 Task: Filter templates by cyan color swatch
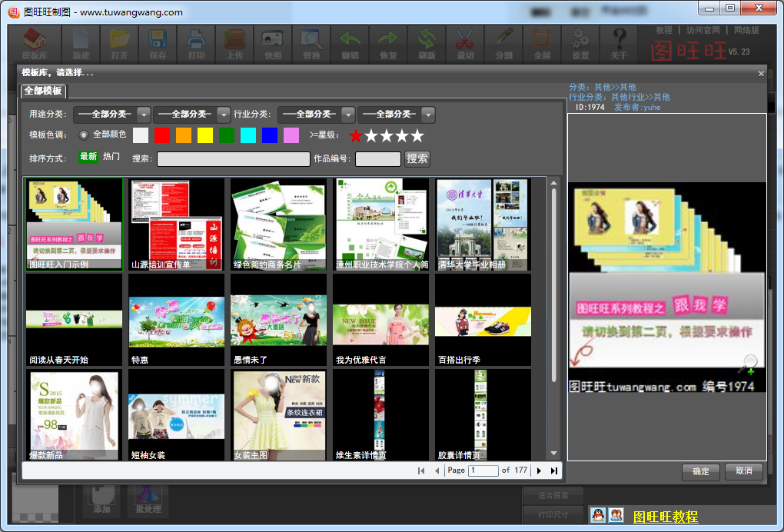pos(248,135)
